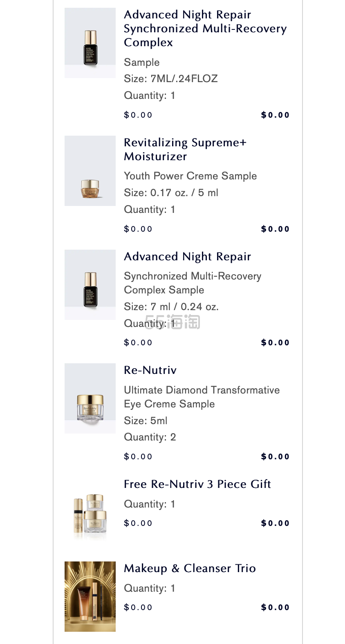This screenshot has height=644, width=345.
Task: Select the Size: 0.17 oz. / 5 ml text
Action: [171, 193]
